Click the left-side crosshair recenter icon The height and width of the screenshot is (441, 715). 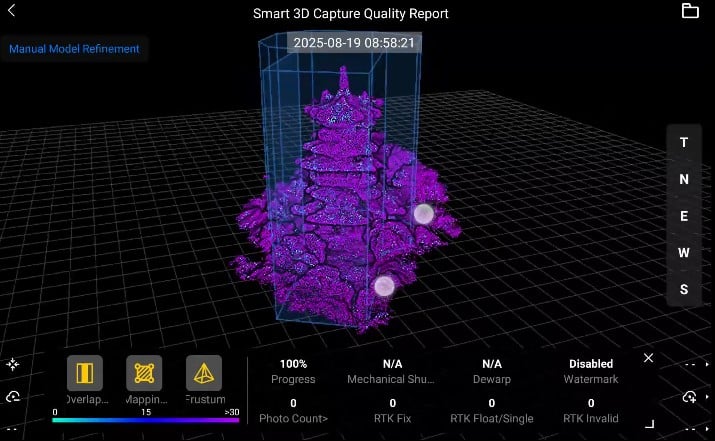12,365
